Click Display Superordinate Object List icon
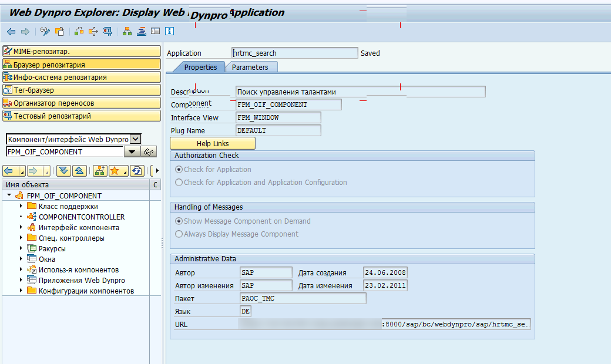 pos(100,170)
